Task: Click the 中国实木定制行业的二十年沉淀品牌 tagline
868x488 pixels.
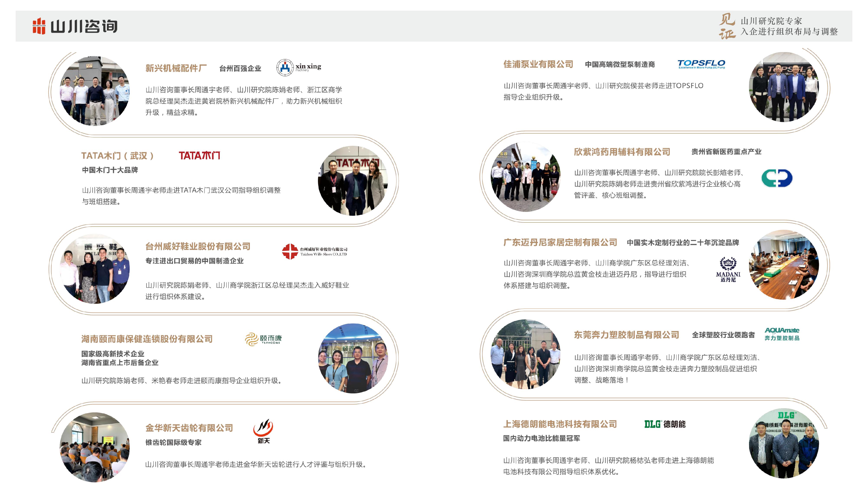Action: tap(683, 242)
